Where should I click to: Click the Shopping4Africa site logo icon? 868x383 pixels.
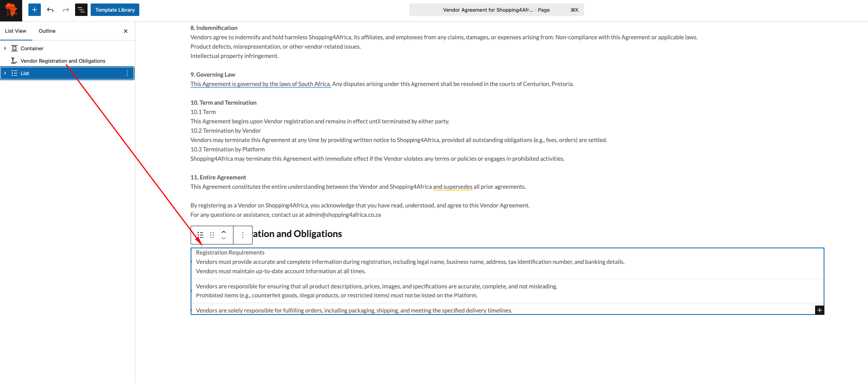click(11, 10)
